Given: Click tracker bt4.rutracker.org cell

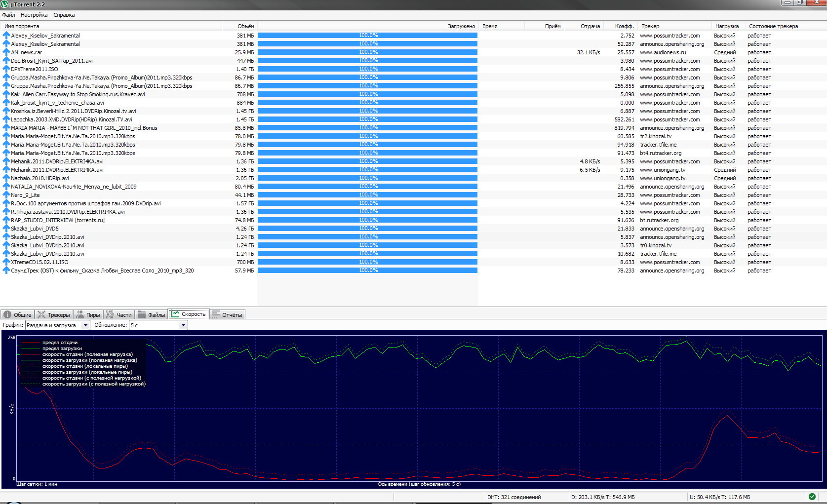Looking at the screenshot, I should coord(661,153).
